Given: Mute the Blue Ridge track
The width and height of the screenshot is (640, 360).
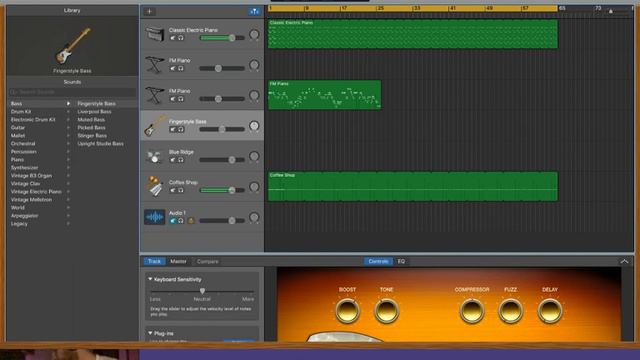Looking at the screenshot, I should coord(173,160).
